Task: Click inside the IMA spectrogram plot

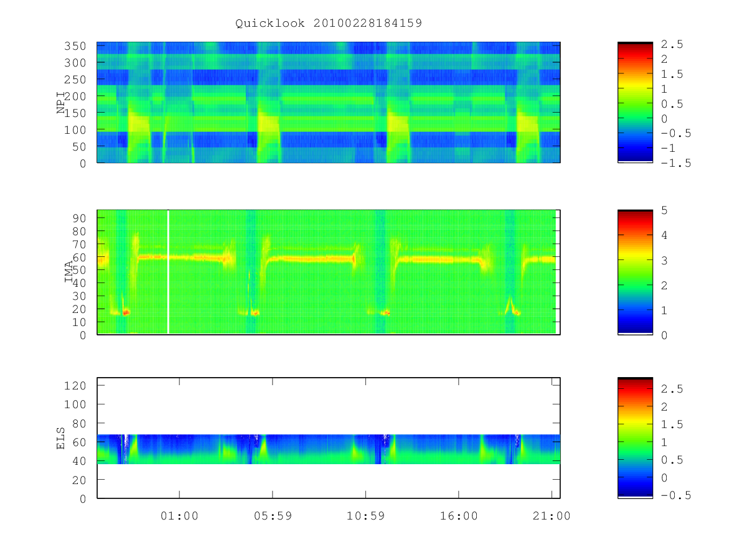Action: pyautogui.click(x=329, y=273)
